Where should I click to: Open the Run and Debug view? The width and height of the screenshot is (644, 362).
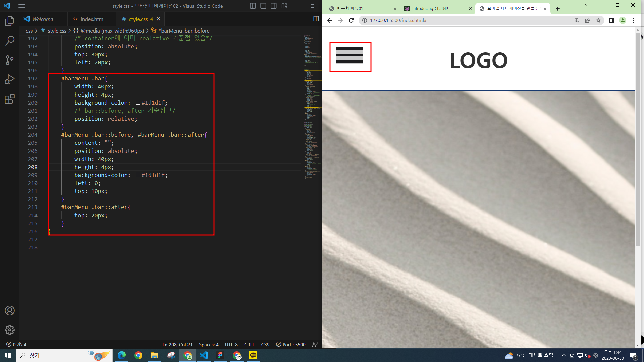pyautogui.click(x=10, y=79)
